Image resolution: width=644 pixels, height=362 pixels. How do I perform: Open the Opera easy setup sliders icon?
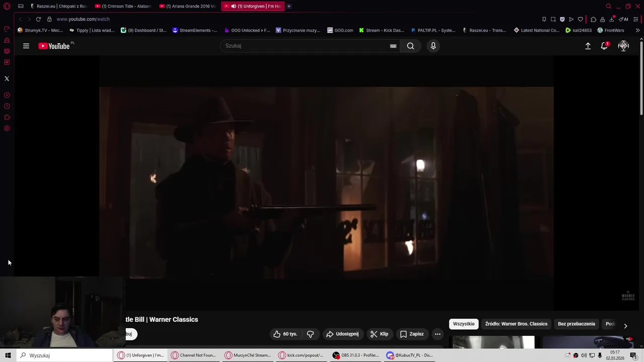(x=636, y=19)
